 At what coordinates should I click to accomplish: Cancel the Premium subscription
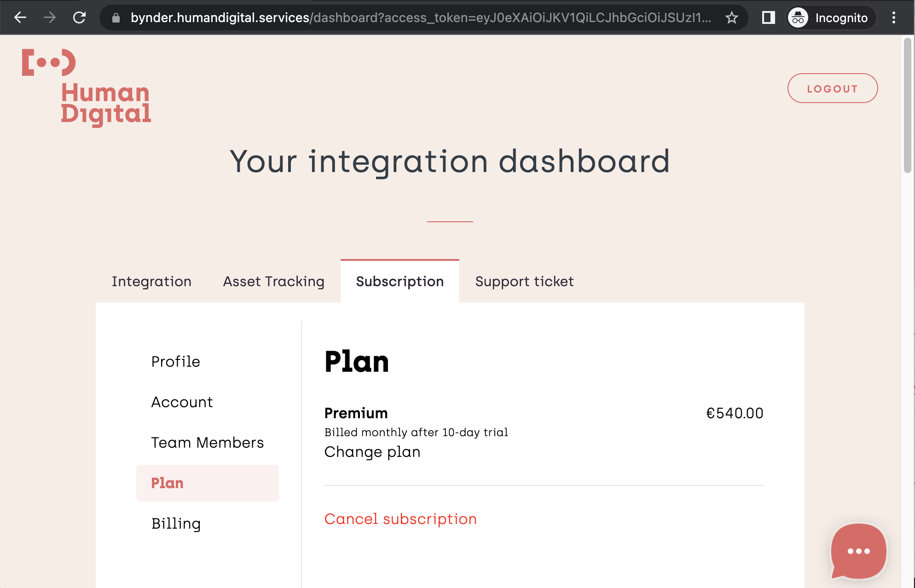(x=400, y=519)
